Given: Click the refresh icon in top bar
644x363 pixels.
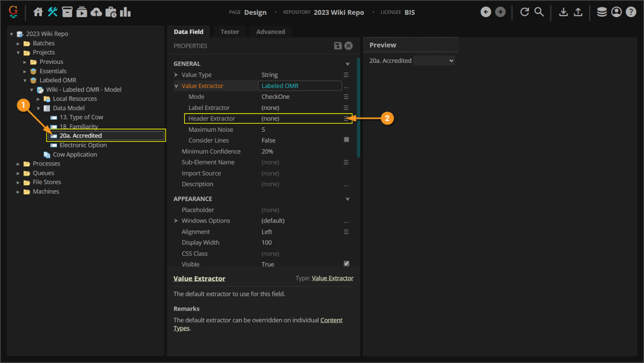Looking at the screenshot, I should click(524, 12).
